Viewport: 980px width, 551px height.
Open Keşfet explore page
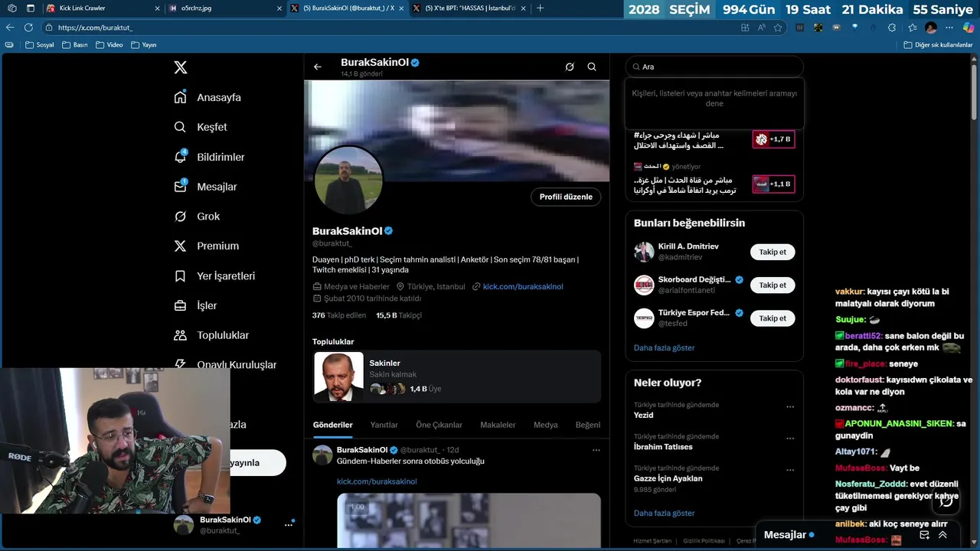tap(201, 127)
